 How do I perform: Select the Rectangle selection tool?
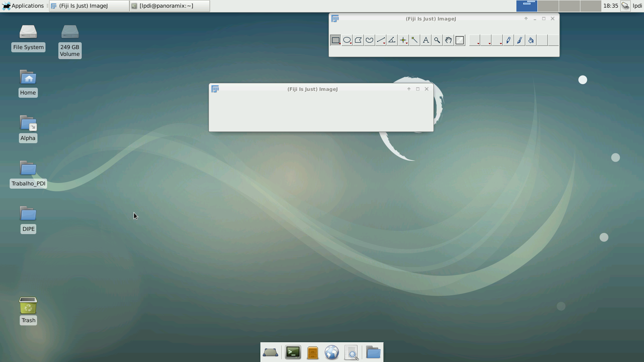(x=335, y=40)
